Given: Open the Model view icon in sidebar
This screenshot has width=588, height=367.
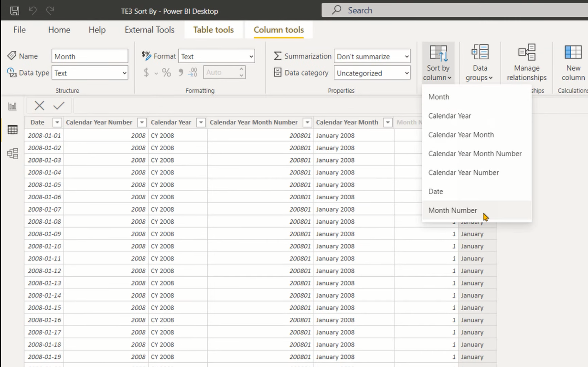Looking at the screenshot, I should point(12,153).
